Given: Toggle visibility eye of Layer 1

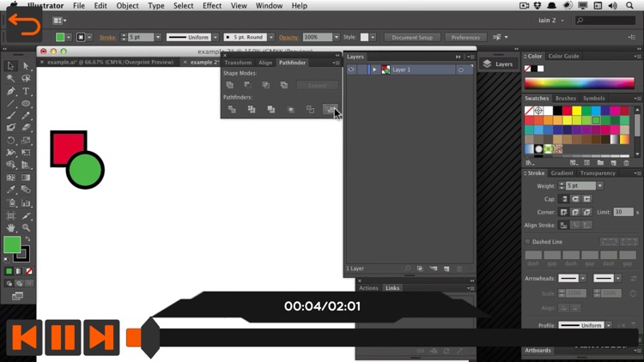Looking at the screenshot, I should [x=351, y=69].
